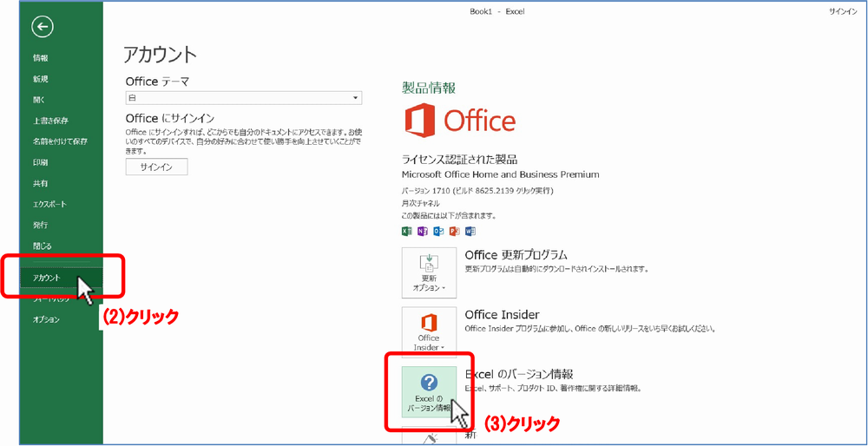
Task: Click the Excel のバージョン情報 button
Action: pos(429,392)
